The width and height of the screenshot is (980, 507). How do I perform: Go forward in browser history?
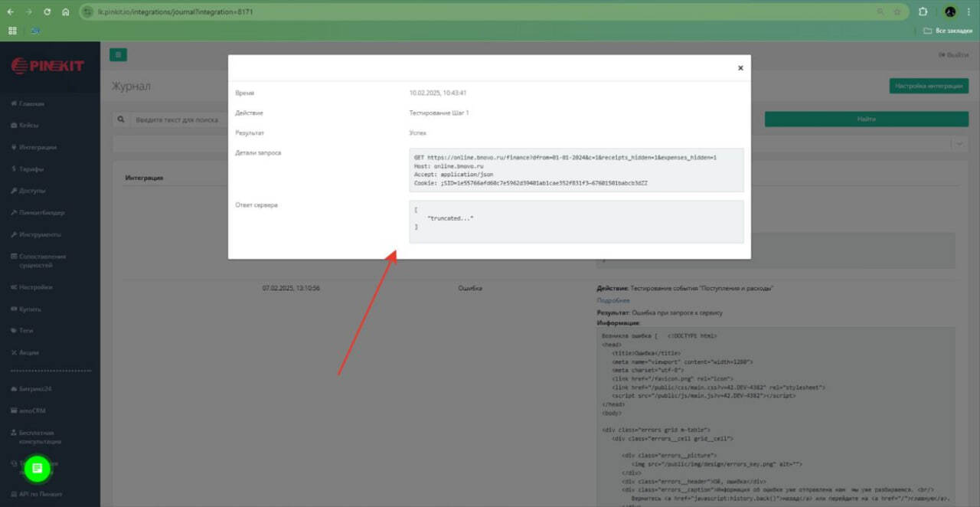pyautogui.click(x=29, y=12)
